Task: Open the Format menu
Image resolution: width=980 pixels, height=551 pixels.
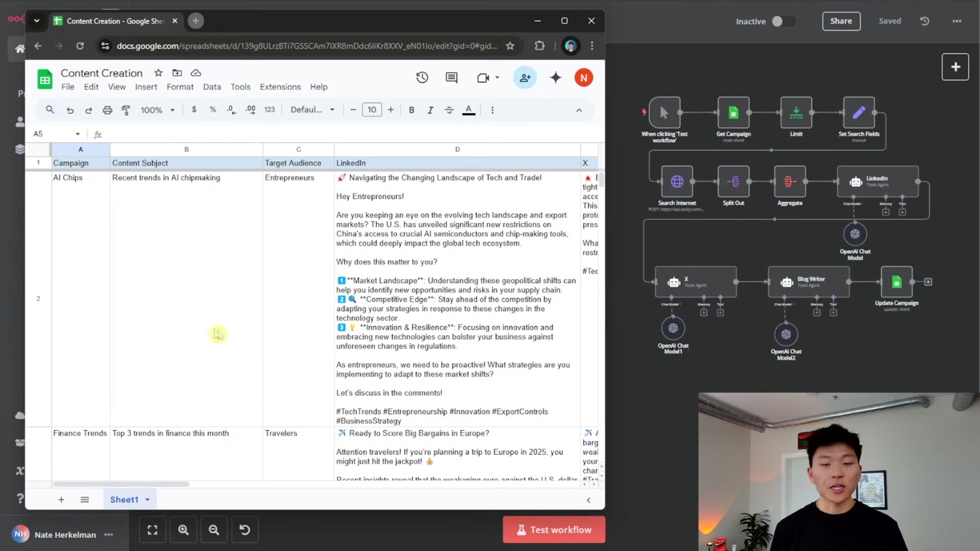Action: (x=180, y=87)
